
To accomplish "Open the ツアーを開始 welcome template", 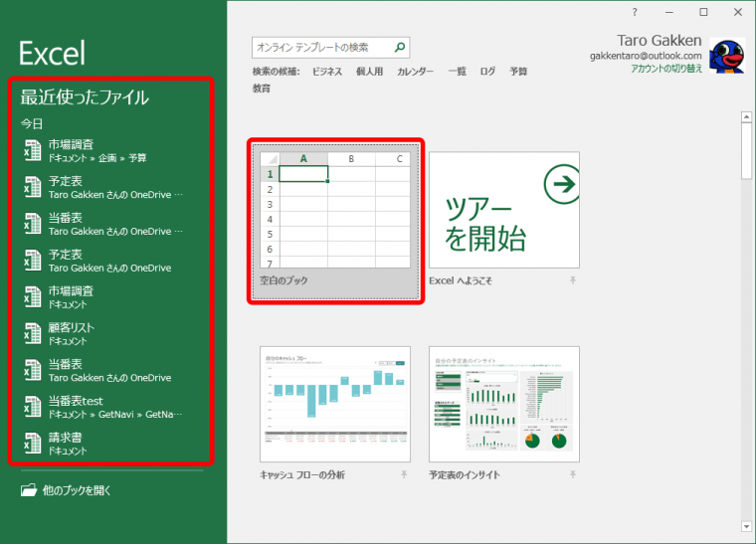I will (504, 210).
